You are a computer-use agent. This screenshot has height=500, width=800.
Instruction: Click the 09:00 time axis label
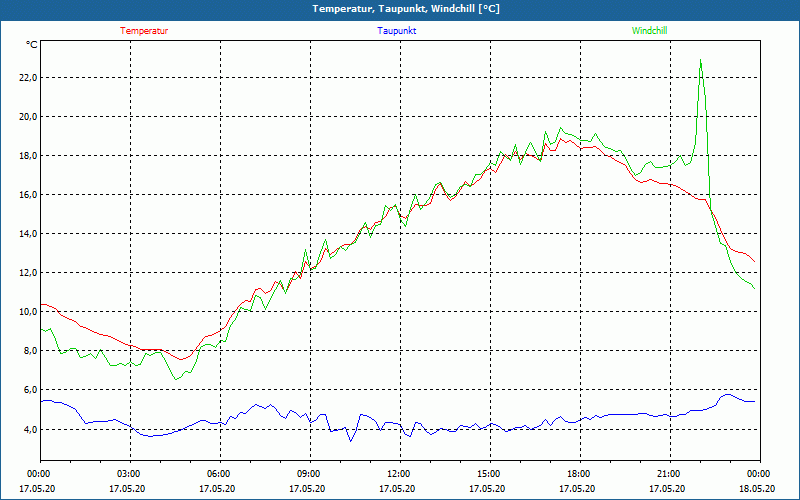[x=307, y=474]
